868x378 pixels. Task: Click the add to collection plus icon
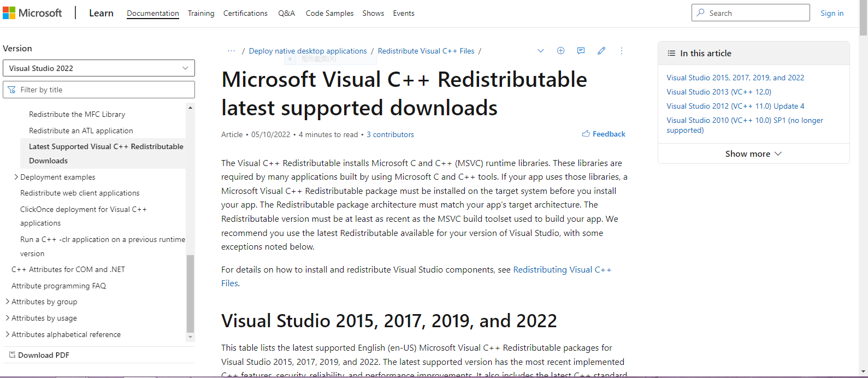[560, 51]
